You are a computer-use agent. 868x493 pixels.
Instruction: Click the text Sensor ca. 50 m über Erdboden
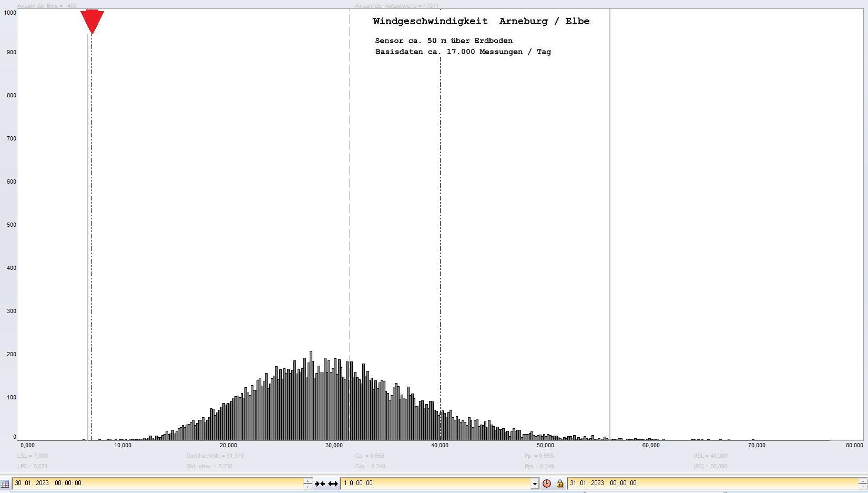444,41
